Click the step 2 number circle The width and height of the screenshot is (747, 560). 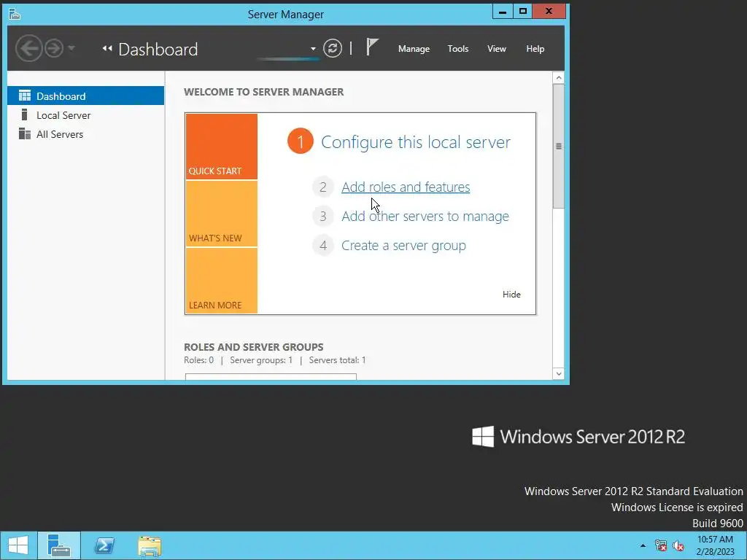click(x=323, y=187)
